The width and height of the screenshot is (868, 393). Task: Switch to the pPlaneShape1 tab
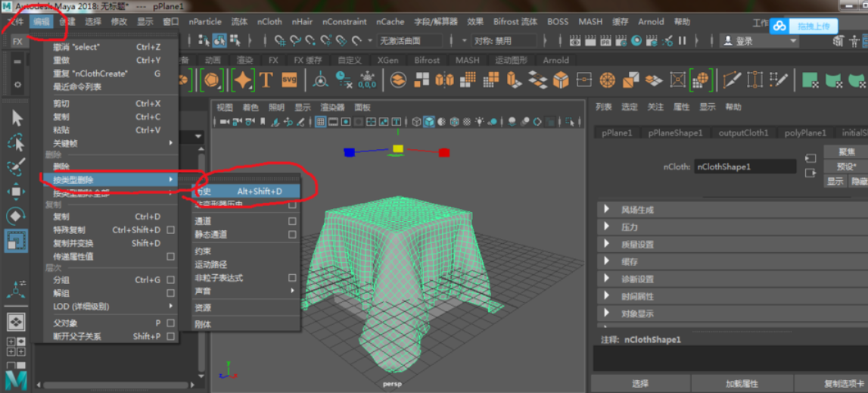tap(675, 133)
